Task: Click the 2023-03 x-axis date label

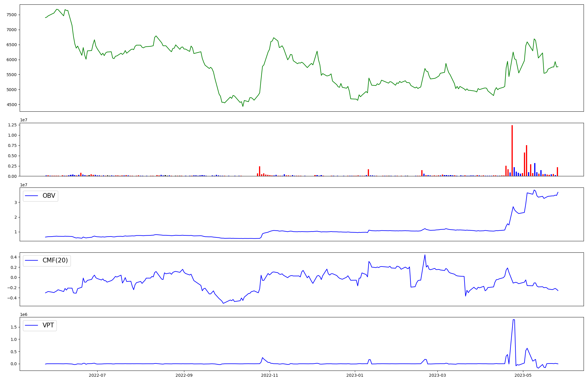Action: click(437, 375)
